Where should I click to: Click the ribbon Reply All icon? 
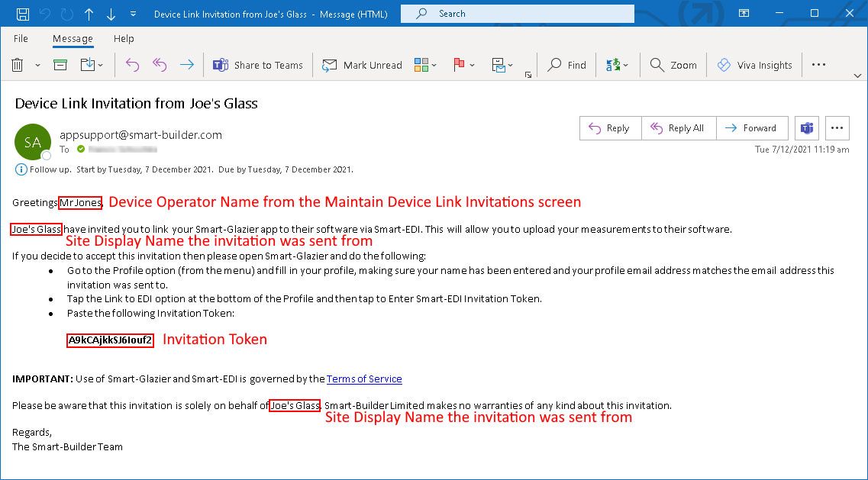pyautogui.click(x=160, y=65)
